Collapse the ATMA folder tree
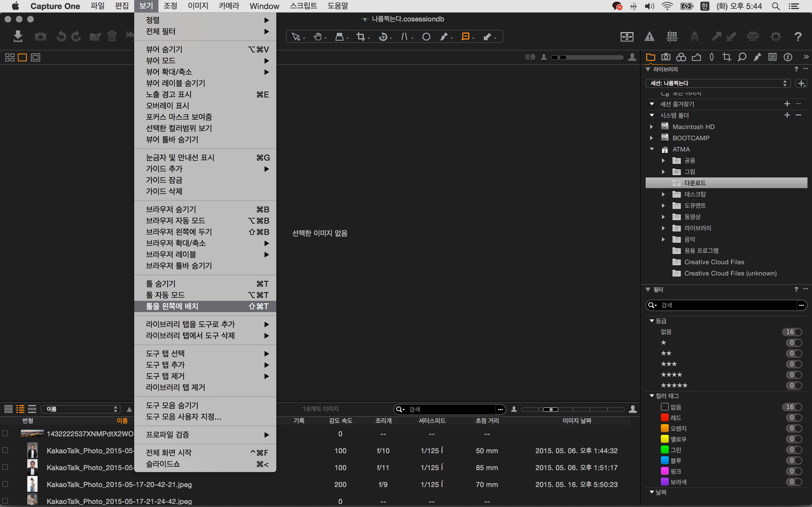Image resolution: width=812 pixels, height=507 pixels. tap(652, 149)
